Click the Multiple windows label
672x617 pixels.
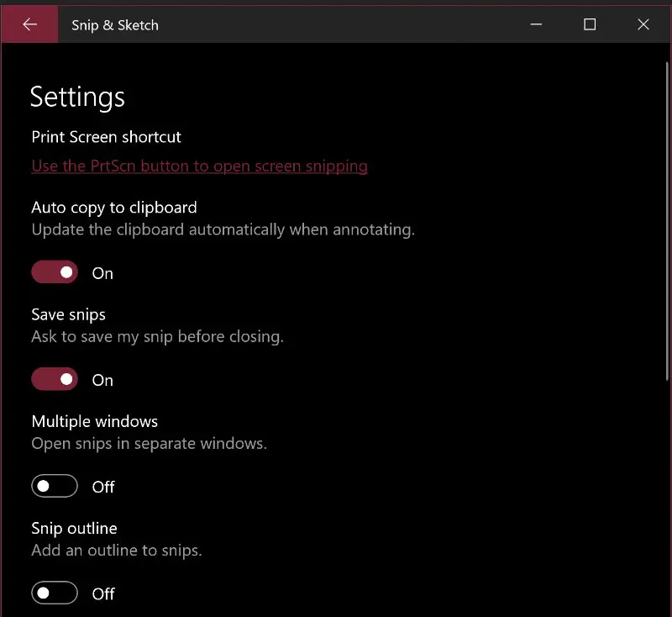[x=95, y=421]
